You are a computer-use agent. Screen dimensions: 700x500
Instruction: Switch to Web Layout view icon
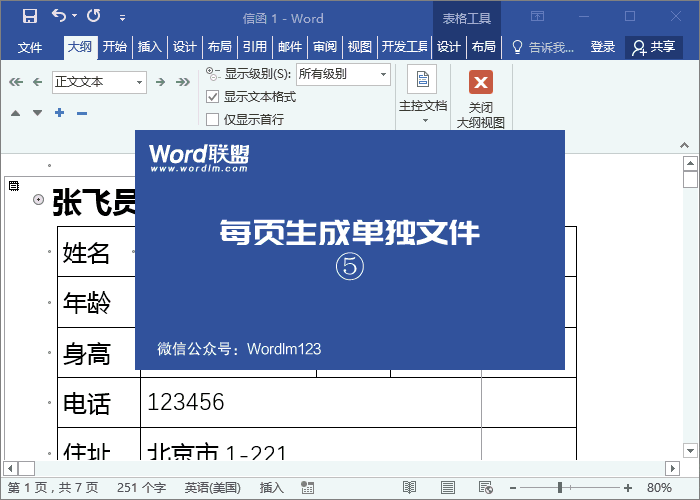(485, 488)
